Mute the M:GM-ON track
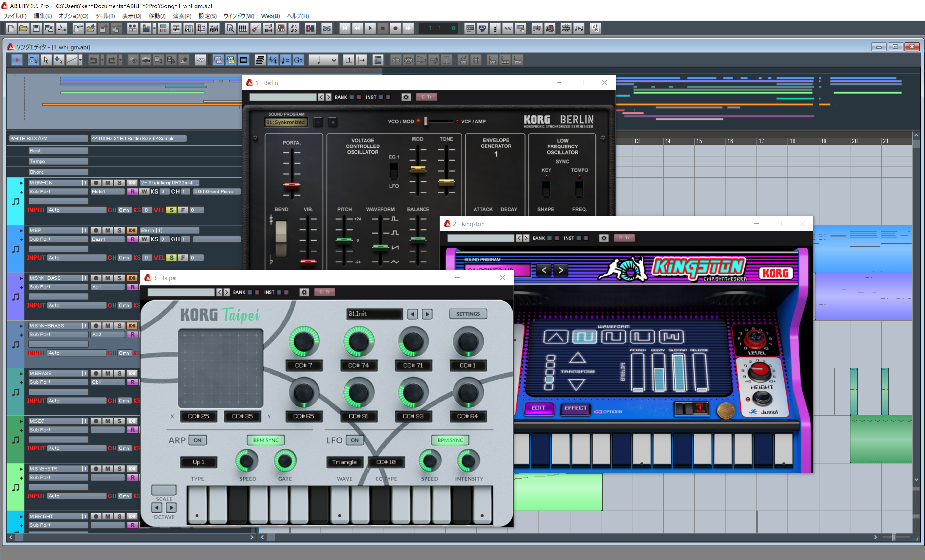Viewport: 925px width, 560px height. (108, 183)
